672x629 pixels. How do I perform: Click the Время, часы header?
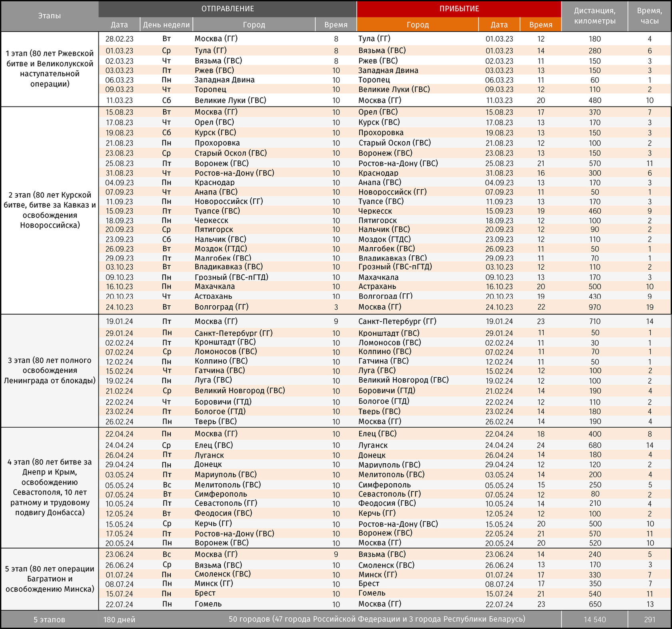tap(650, 16)
